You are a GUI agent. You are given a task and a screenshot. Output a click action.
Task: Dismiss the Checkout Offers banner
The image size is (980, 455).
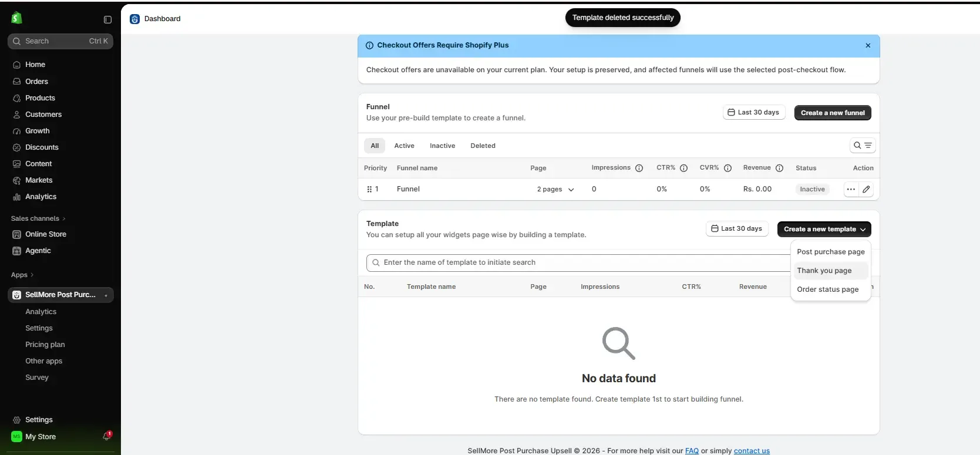click(x=868, y=45)
